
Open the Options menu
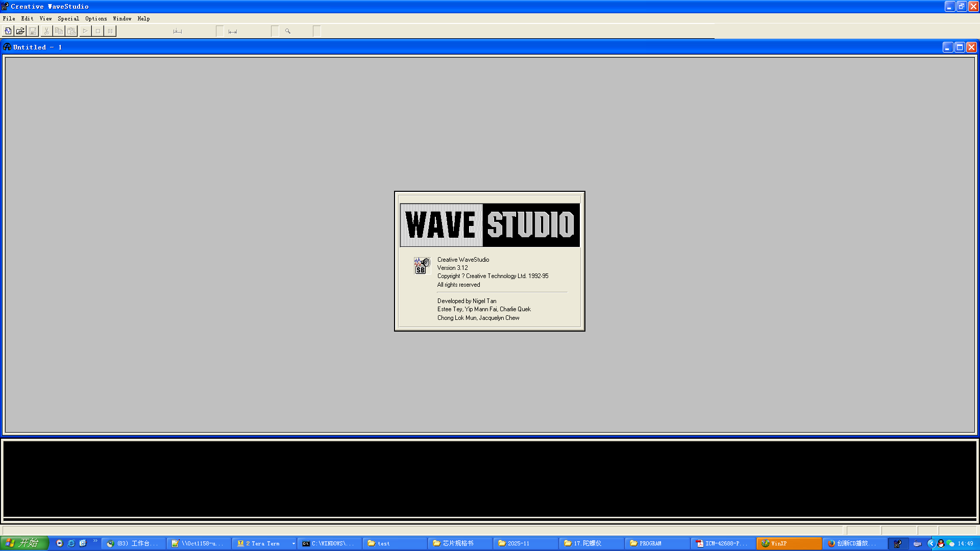tap(96, 18)
